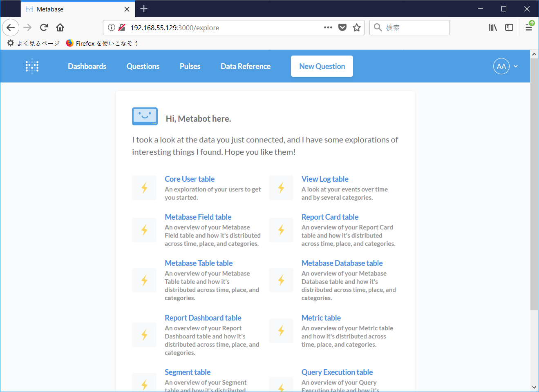Close the Metabase tab

[x=127, y=9]
